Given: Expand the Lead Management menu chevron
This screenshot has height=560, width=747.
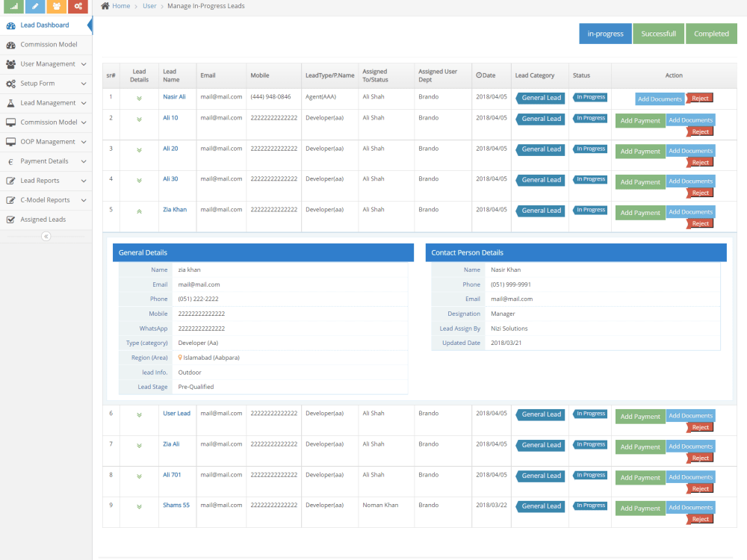Looking at the screenshot, I should 84,103.
